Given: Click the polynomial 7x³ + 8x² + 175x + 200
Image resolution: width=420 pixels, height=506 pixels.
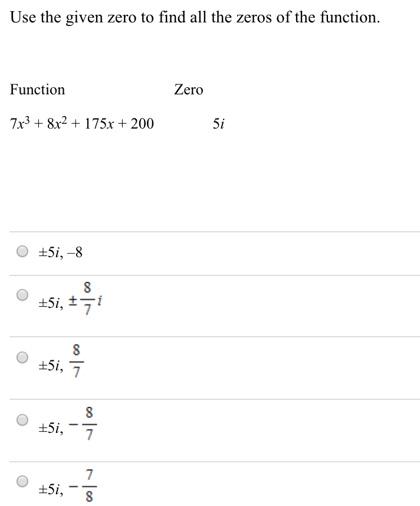Looking at the screenshot, I should click(82, 123).
